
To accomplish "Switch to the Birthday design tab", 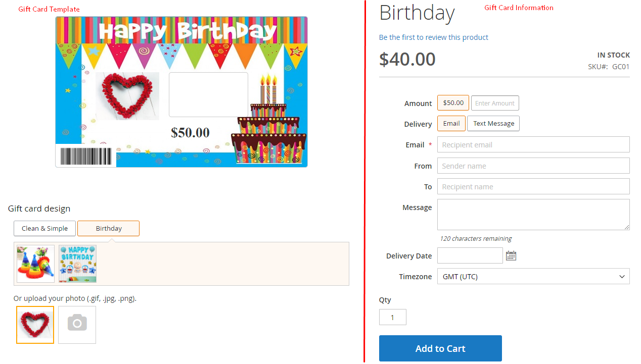I will 108,229.
